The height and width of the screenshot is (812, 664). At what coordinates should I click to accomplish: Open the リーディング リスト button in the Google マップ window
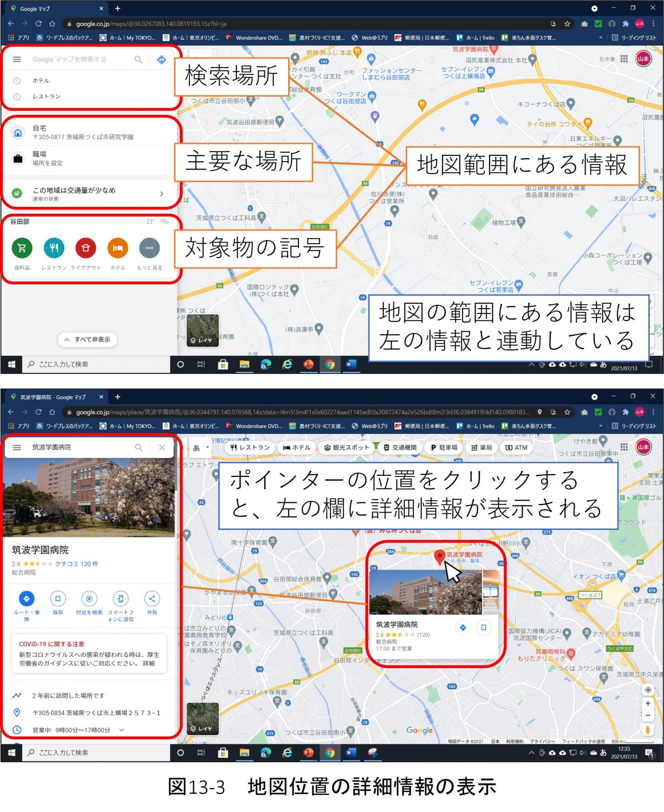pyautogui.click(x=634, y=38)
